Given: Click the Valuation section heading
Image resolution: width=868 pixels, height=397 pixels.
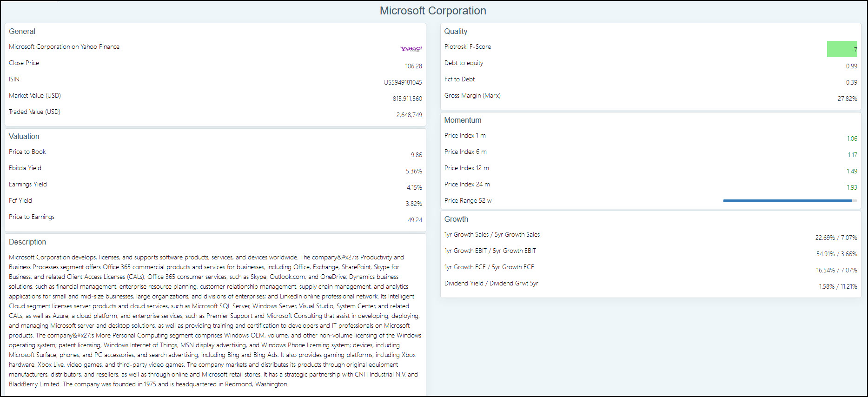Looking at the screenshot, I should tap(24, 136).
